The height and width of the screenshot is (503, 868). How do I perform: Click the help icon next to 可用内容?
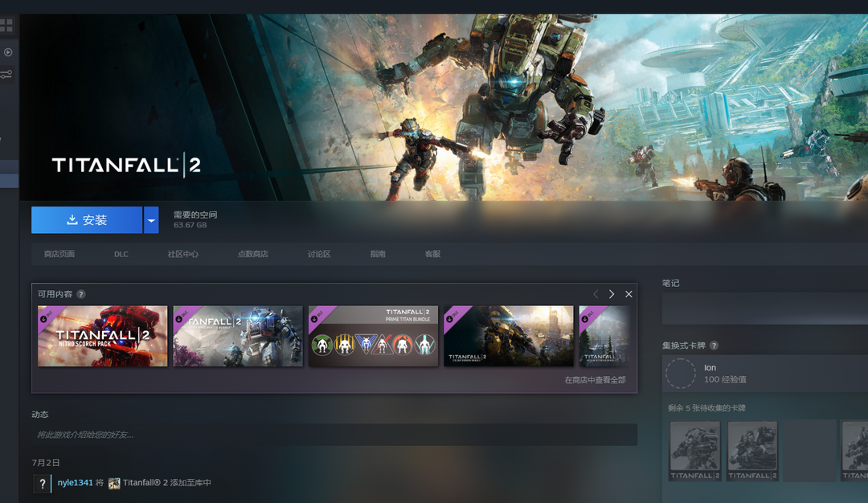point(81,294)
